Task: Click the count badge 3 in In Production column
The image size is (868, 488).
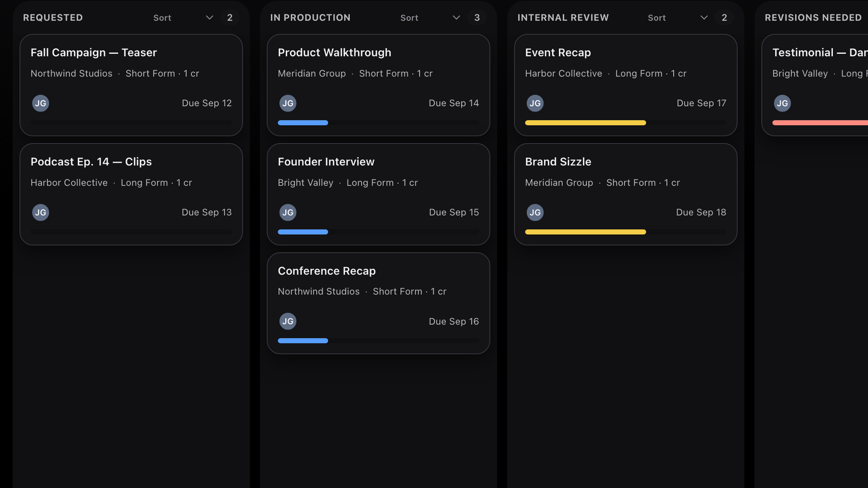Action: (477, 18)
